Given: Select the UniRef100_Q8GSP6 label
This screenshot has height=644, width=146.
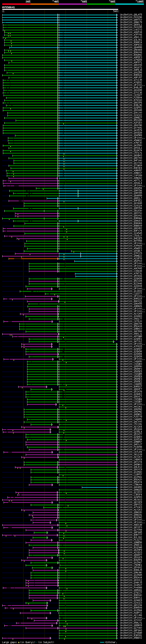Looking at the screenshot, I should [131, 103].
